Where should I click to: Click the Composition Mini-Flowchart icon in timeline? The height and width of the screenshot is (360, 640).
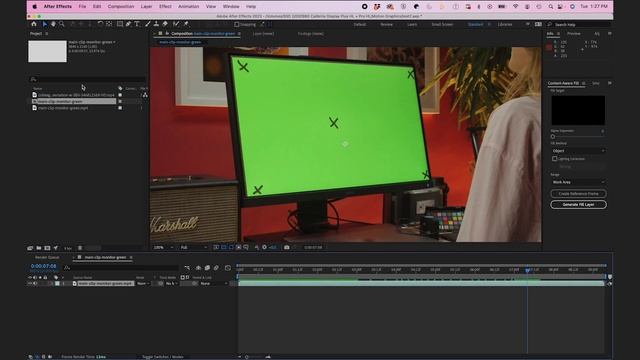187,268
